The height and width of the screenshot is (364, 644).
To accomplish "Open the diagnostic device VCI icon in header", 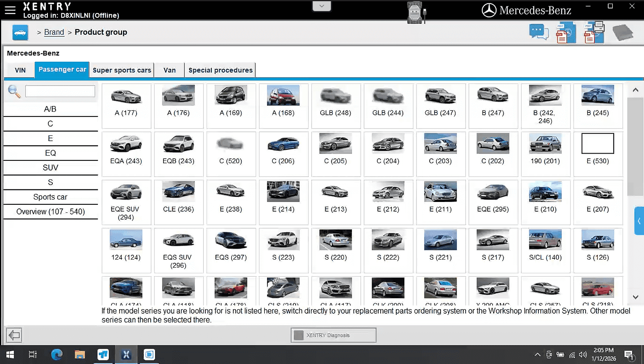I will [415, 12].
